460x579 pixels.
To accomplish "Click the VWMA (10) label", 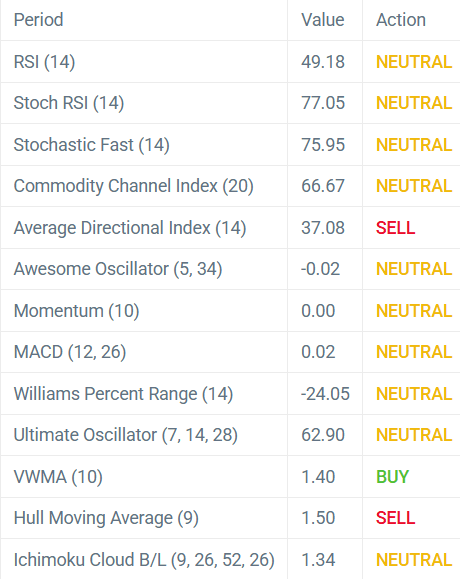I will [x=58, y=477].
